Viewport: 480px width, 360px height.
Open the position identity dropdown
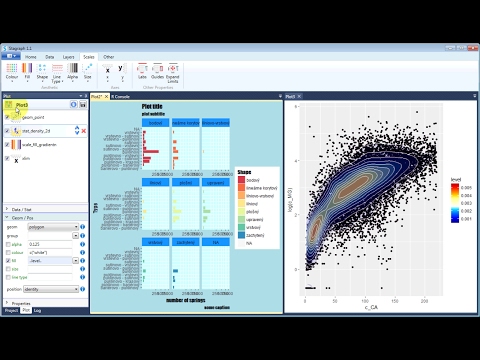click(51, 289)
